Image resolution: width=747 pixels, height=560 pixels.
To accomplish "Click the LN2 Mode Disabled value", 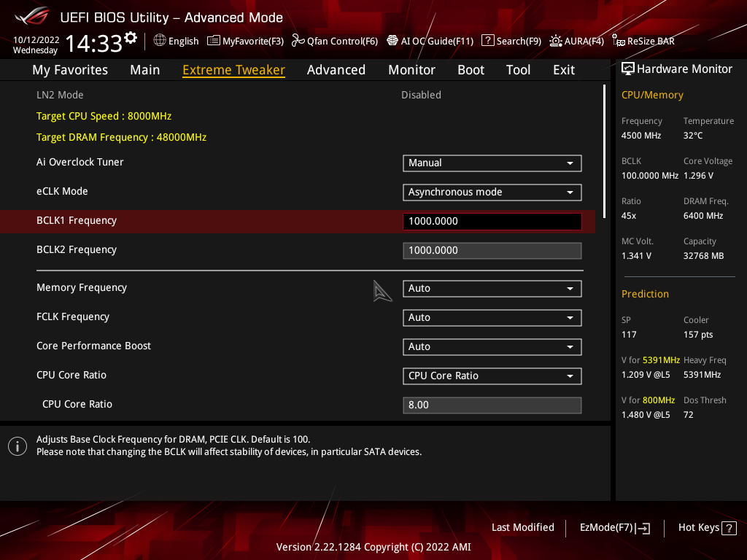I will tap(421, 95).
